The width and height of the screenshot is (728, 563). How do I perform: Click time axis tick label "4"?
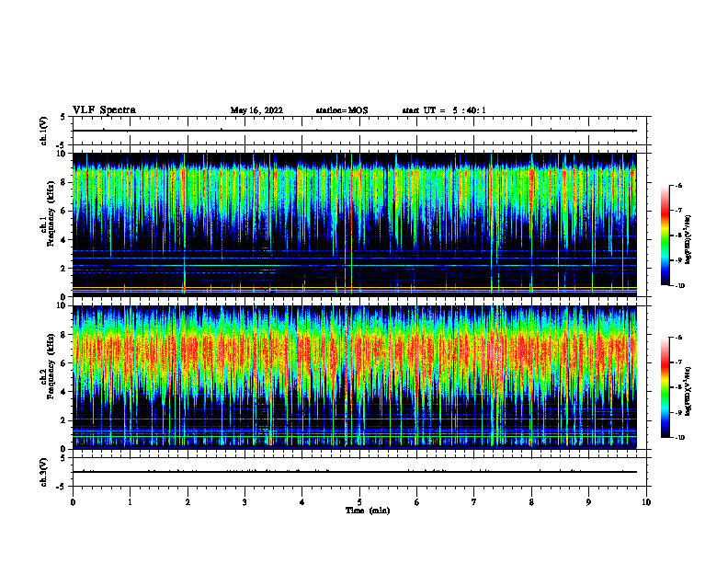point(302,502)
